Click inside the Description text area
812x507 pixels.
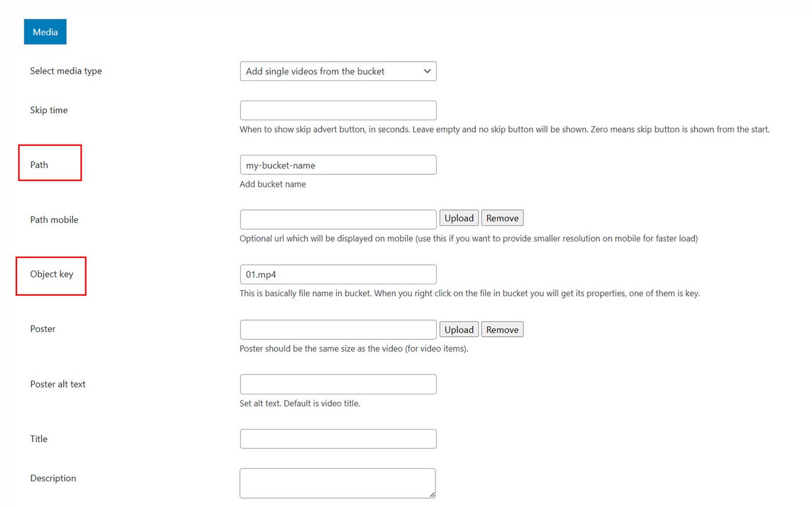[x=337, y=482]
